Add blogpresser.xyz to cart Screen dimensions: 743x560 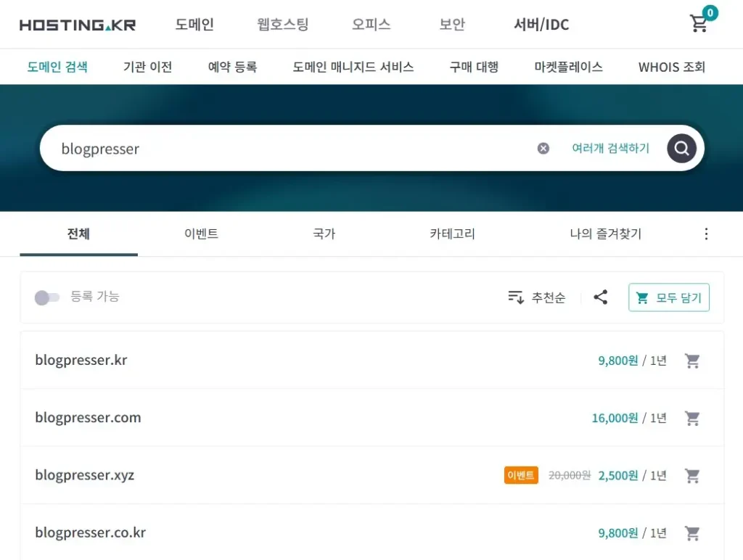tap(692, 476)
